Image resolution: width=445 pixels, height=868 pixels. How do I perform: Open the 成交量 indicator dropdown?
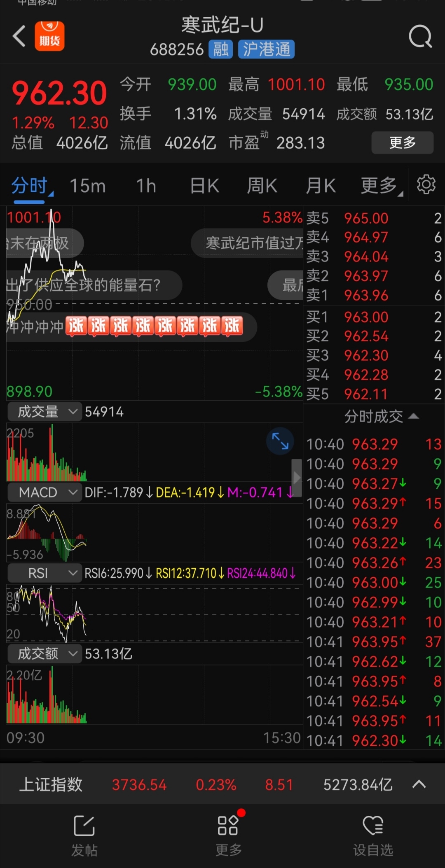(44, 412)
